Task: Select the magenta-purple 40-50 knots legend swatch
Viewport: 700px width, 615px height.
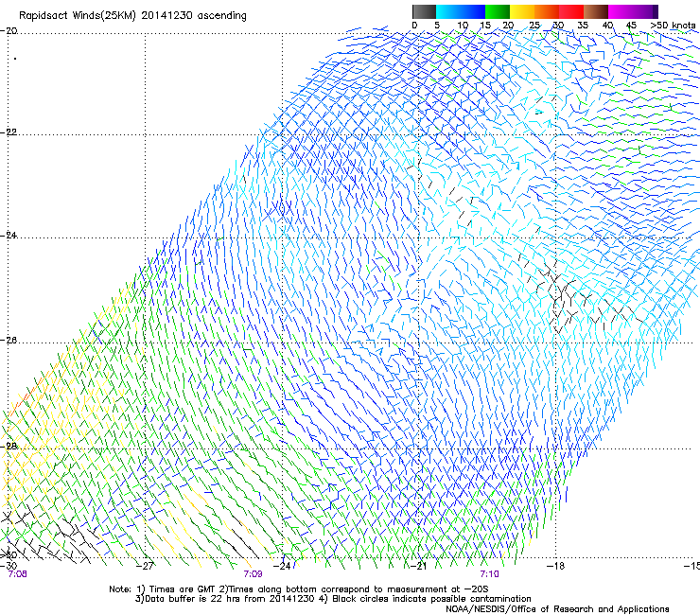Action: (x=633, y=11)
